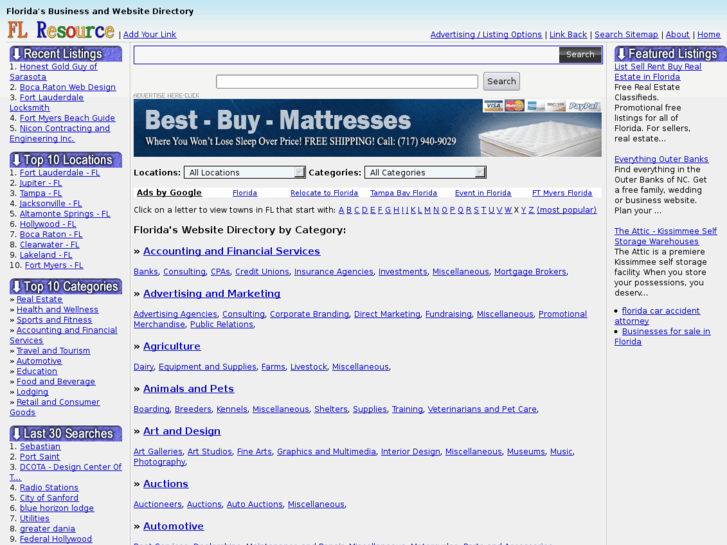The width and height of the screenshot is (727, 545).
Task: Open the Accounting and Financial Services category heading
Action: pos(231,252)
